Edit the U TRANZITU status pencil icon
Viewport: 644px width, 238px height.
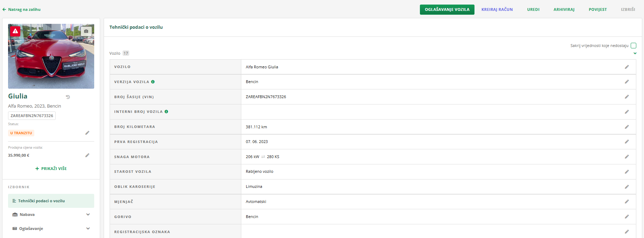87,133
